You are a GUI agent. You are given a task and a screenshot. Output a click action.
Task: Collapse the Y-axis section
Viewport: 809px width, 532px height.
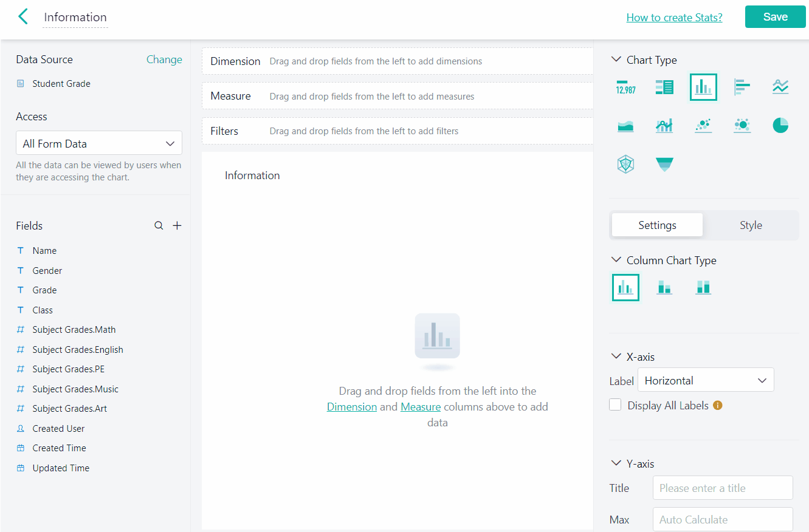pyautogui.click(x=616, y=463)
